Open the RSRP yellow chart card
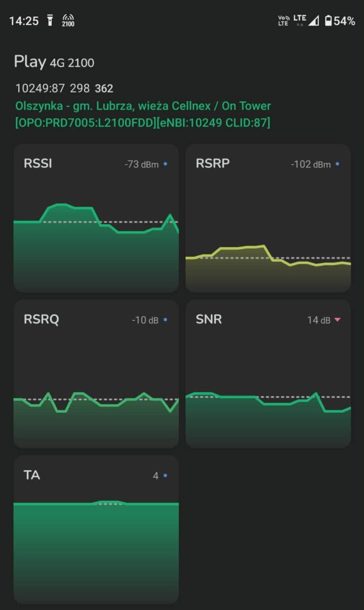This screenshot has height=610, width=364. click(x=268, y=218)
